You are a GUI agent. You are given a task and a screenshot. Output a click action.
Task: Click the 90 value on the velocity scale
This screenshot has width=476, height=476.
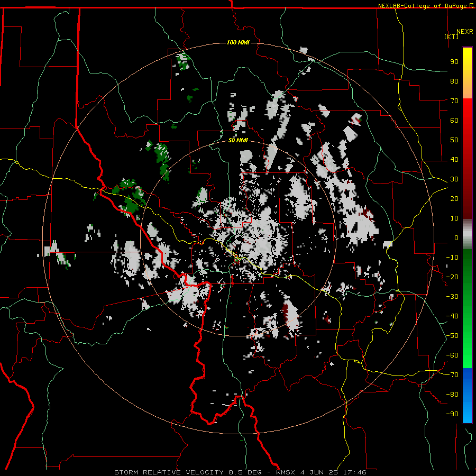[x=454, y=62]
